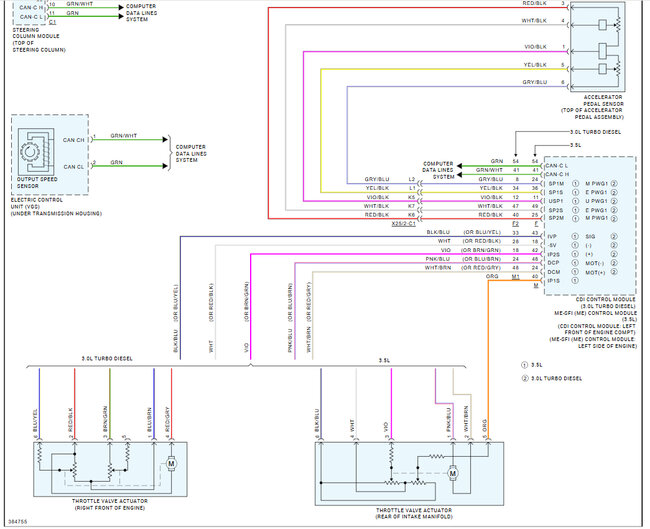Click the DCM pin label on the control module
The height and width of the screenshot is (529, 650).
[554, 272]
